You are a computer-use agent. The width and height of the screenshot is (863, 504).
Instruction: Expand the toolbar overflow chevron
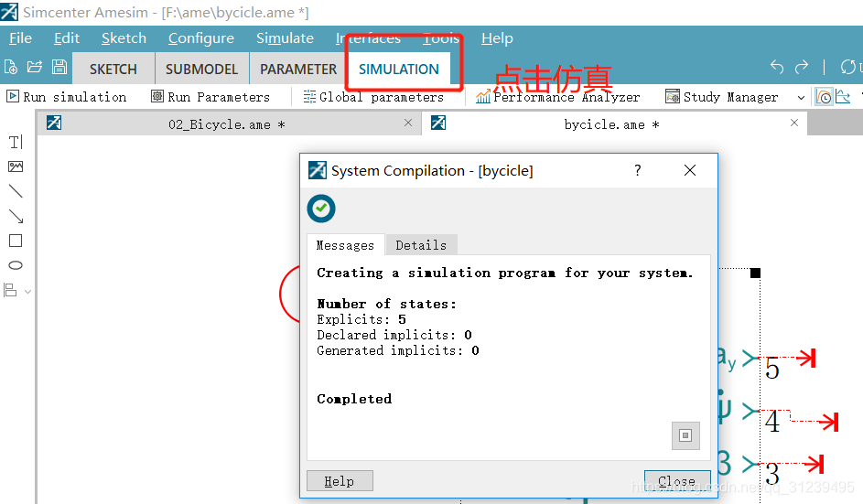pyautogui.click(x=801, y=97)
